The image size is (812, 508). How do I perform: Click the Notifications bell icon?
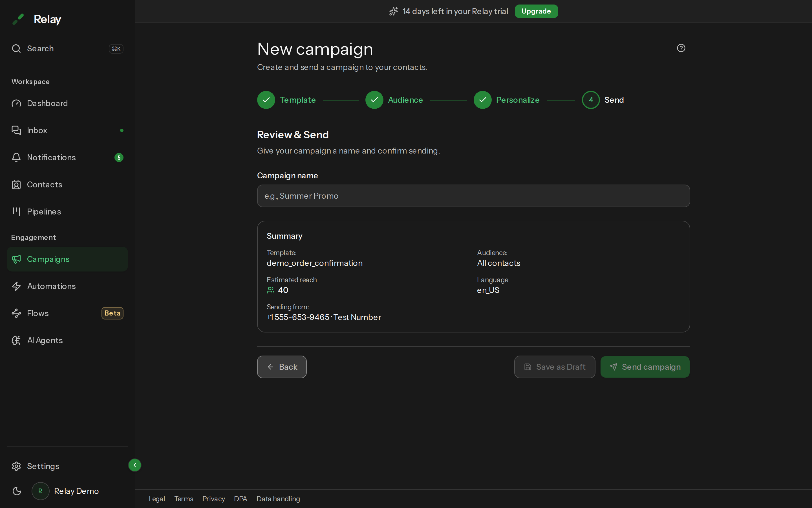click(16, 157)
